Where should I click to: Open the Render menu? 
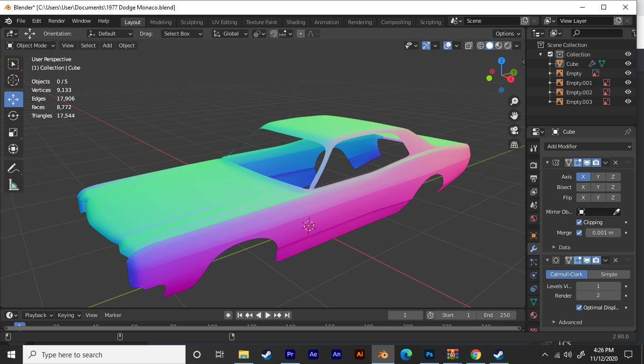click(x=57, y=21)
